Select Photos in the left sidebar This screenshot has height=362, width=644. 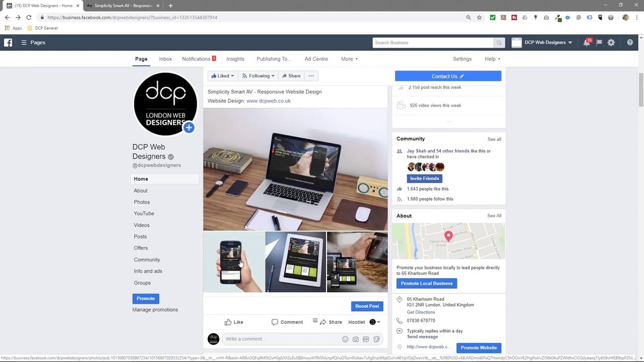[142, 202]
